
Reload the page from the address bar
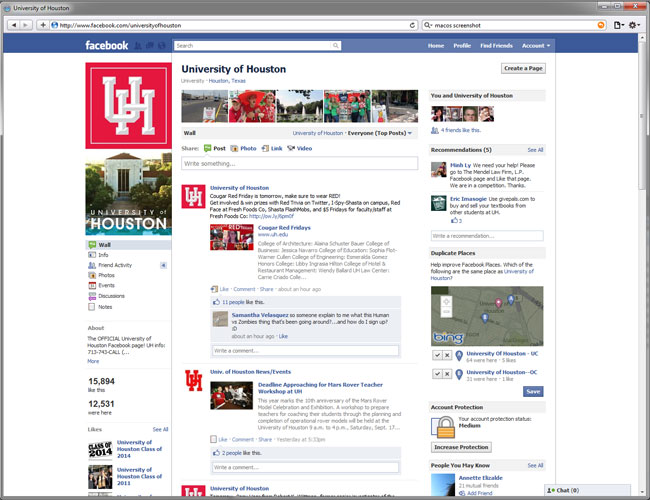pyautogui.click(x=412, y=25)
